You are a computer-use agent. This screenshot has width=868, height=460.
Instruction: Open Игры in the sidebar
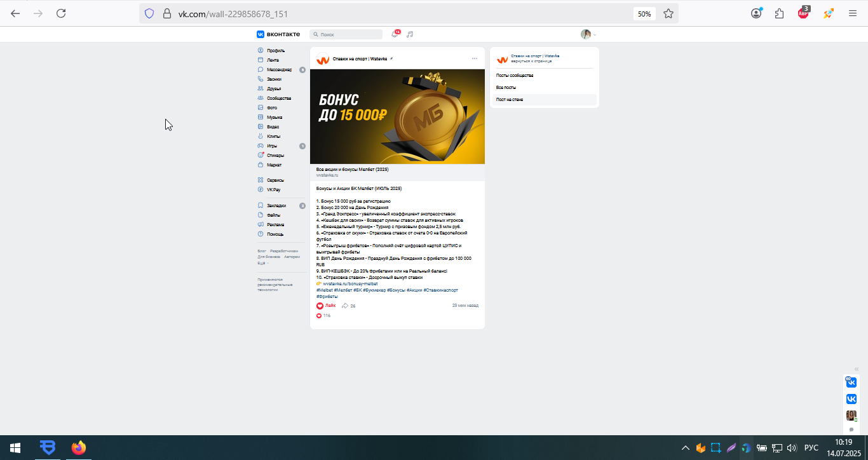point(272,145)
